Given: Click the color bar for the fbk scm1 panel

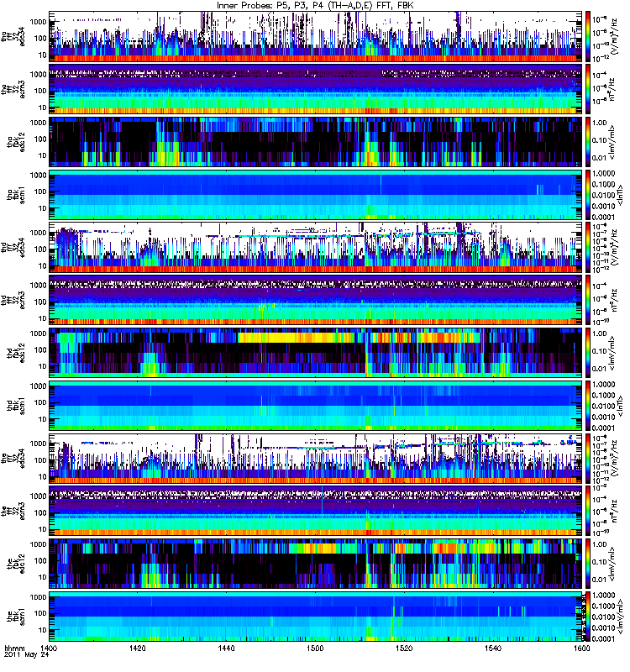Looking at the screenshot, I should click(588, 617).
